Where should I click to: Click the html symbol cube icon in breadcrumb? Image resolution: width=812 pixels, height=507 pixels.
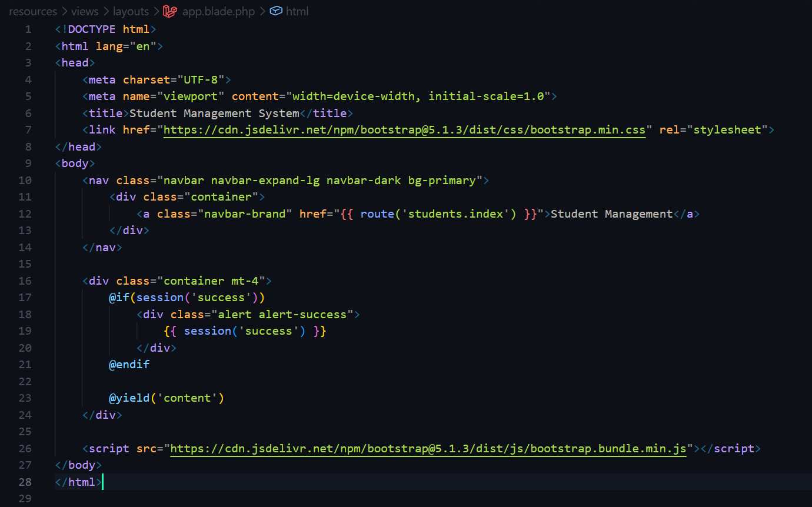[275, 11]
